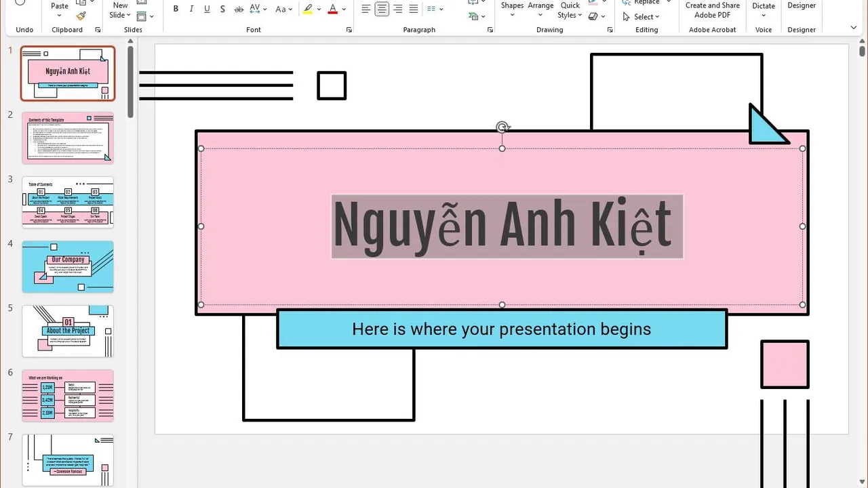Viewport: 868px width, 488px height.
Task: Select the Our Company slide 4 thumbnail
Action: tap(68, 266)
